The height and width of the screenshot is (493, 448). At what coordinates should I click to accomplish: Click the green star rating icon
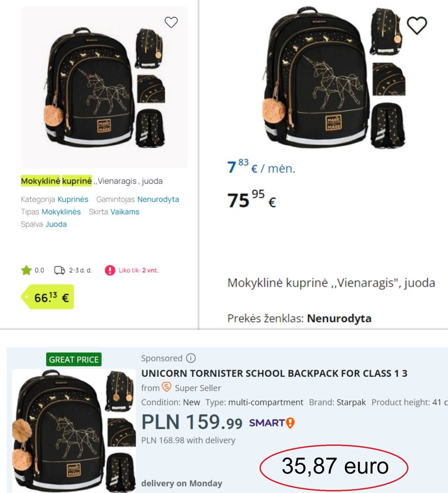tap(26, 270)
